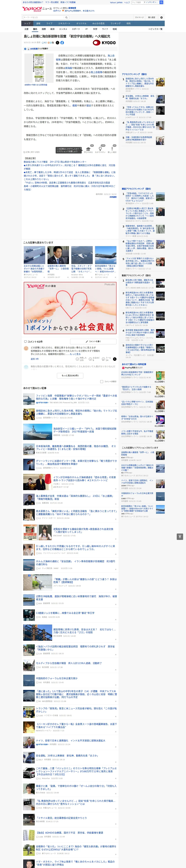Image resolution: width=186 pixels, height=868 pixels.
Task: Click the もっと見る(62件) button
Action: tap(70, 375)
